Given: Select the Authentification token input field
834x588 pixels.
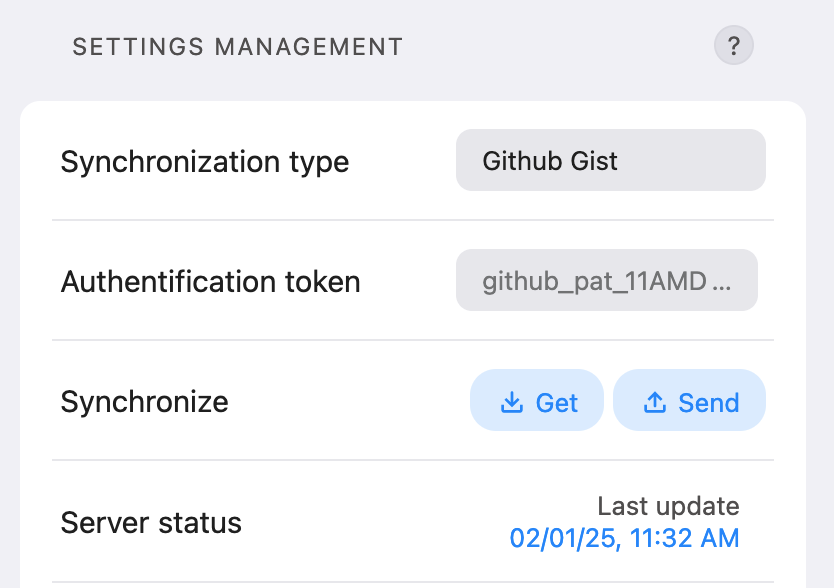Looking at the screenshot, I should [x=606, y=280].
